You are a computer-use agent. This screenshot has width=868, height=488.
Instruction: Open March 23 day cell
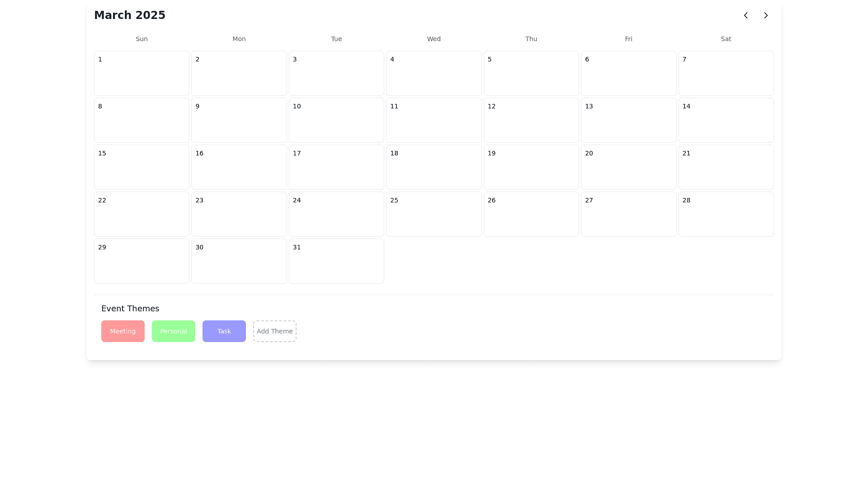coord(239,214)
